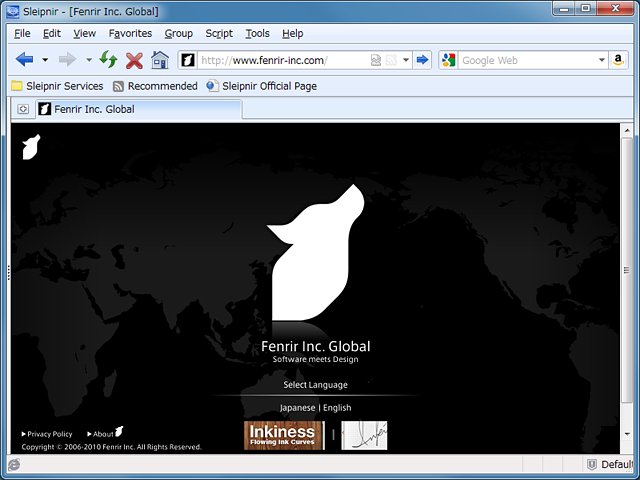Click the small Fenrir logo at page top
Image resolution: width=640 pixels, height=480 pixels.
(31, 147)
